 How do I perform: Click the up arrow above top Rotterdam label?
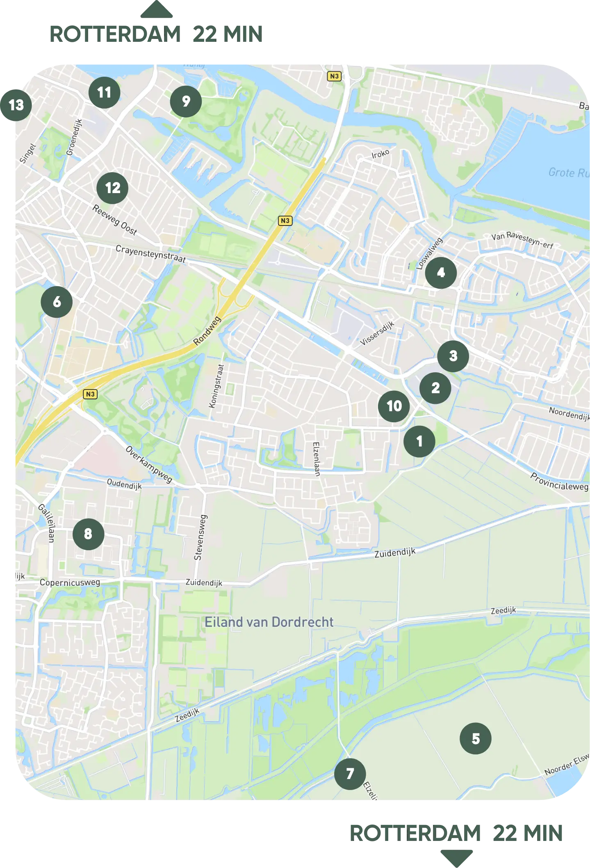point(156,9)
